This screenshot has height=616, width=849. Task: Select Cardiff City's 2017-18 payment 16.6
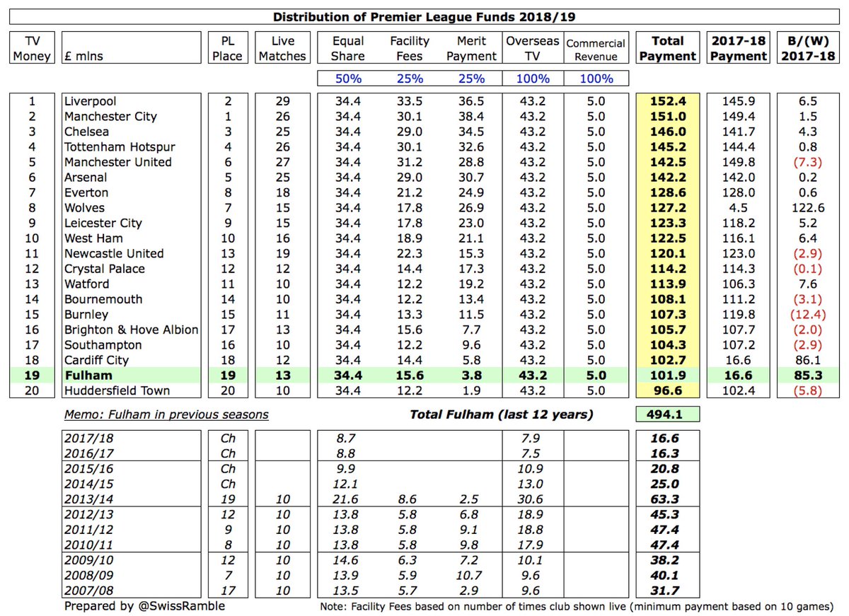(x=739, y=360)
